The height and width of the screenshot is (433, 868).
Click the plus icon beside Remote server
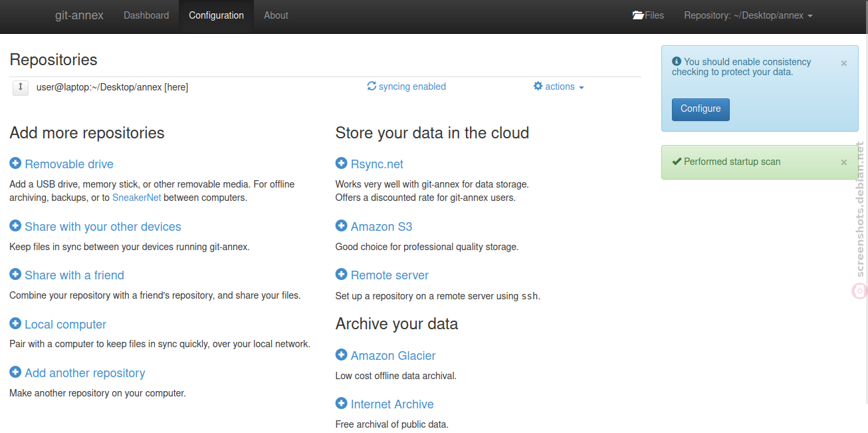pyautogui.click(x=342, y=275)
